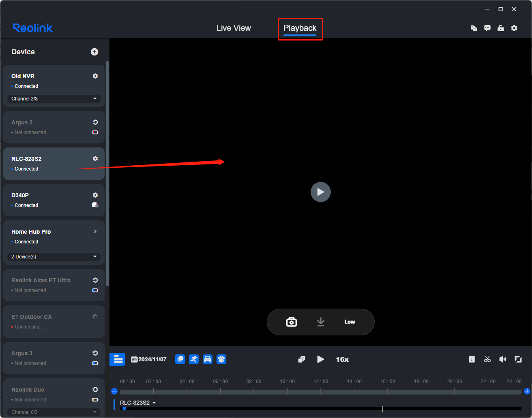Click the Connecting... status under E1 Outdoor CX
The width and height of the screenshot is (532, 418).
point(29,327)
